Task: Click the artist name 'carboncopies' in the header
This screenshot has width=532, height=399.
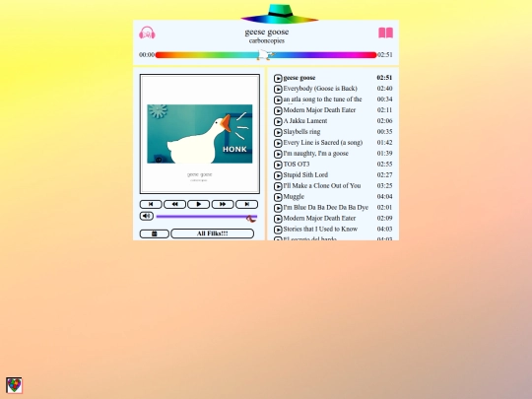Action: (x=267, y=40)
